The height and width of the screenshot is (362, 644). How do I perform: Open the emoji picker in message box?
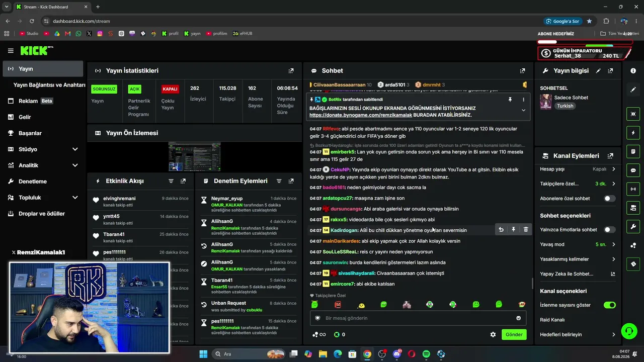point(518,318)
